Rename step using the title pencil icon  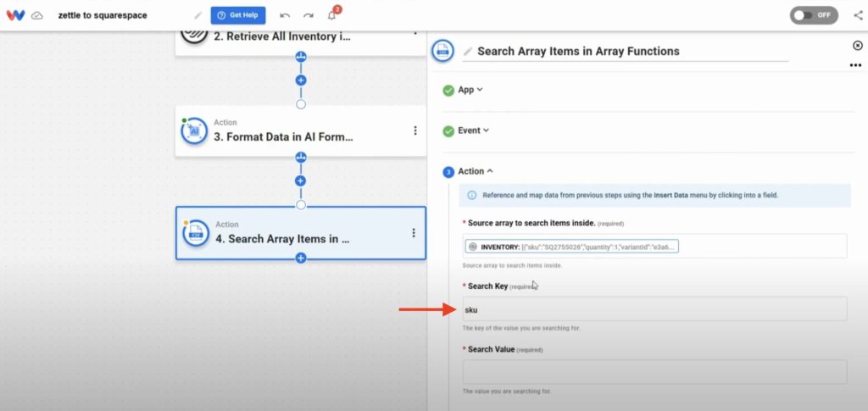coord(468,52)
